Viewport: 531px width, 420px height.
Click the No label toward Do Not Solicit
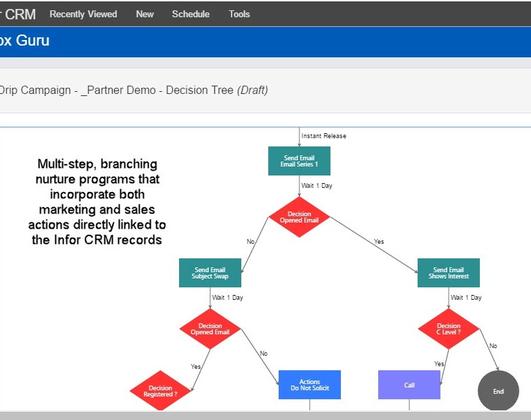(263, 353)
